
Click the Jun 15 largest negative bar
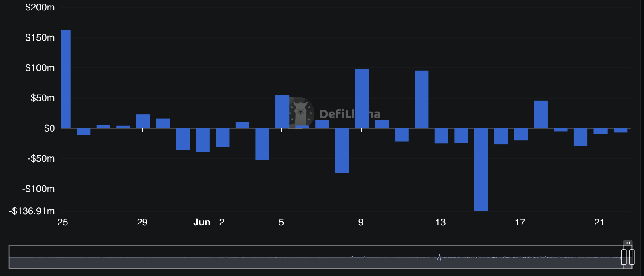481,170
